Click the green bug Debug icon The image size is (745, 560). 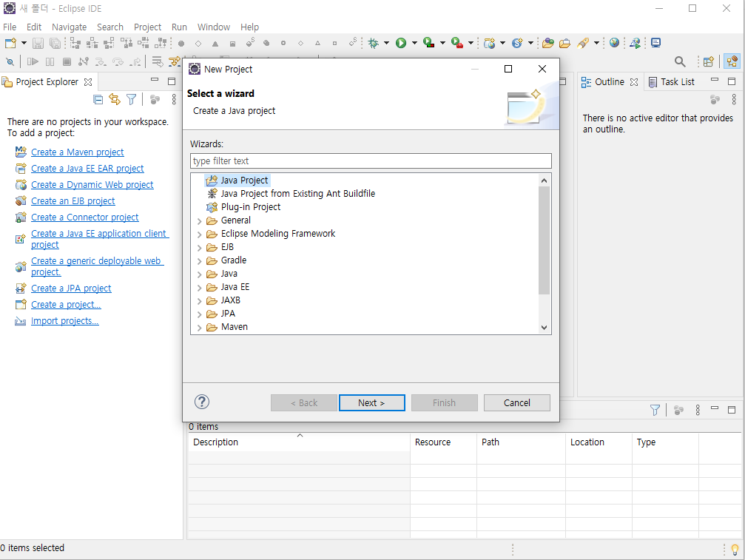tap(374, 43)
